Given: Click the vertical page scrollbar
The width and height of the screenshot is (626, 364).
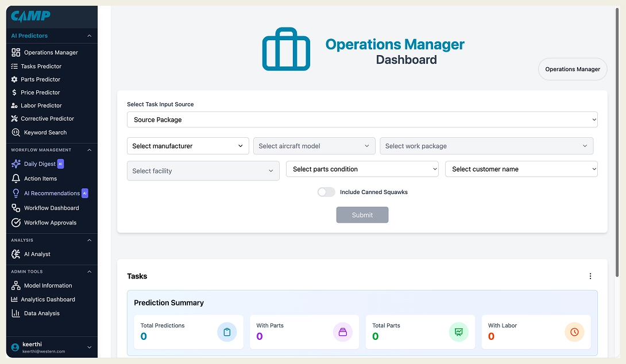Looking at the screenshot, I should pos(617,86).
